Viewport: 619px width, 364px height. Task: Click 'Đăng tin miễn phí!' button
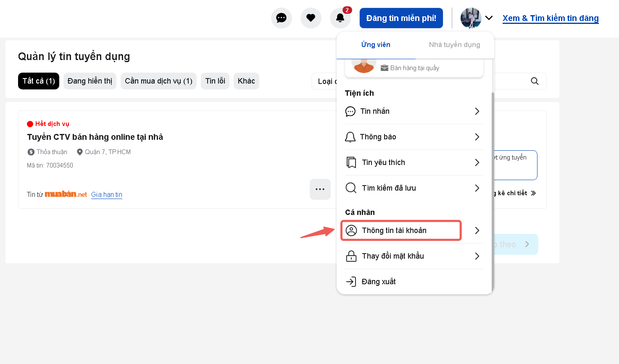coord(401,18)
